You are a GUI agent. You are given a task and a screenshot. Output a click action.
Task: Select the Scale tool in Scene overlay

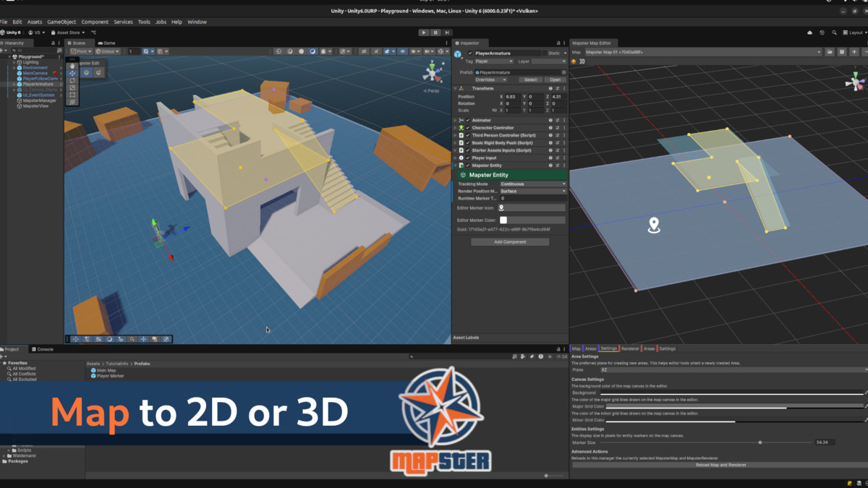click(x=72, y=87)
